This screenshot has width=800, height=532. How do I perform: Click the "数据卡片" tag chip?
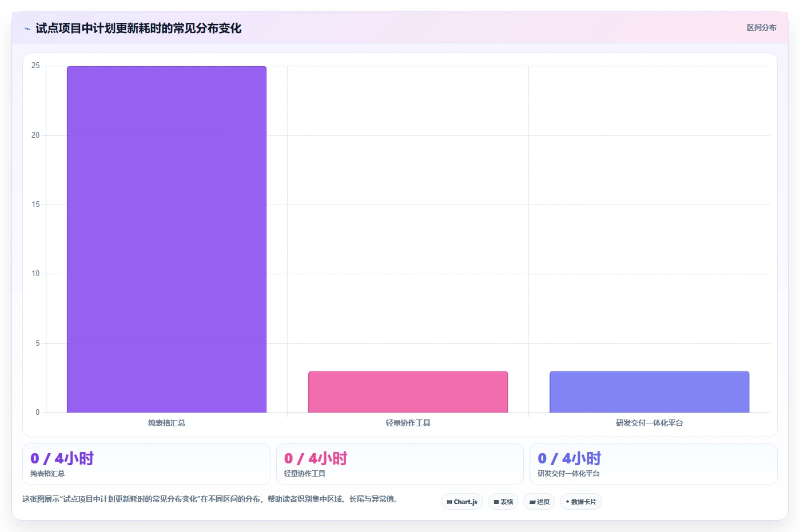coord(581,502)
